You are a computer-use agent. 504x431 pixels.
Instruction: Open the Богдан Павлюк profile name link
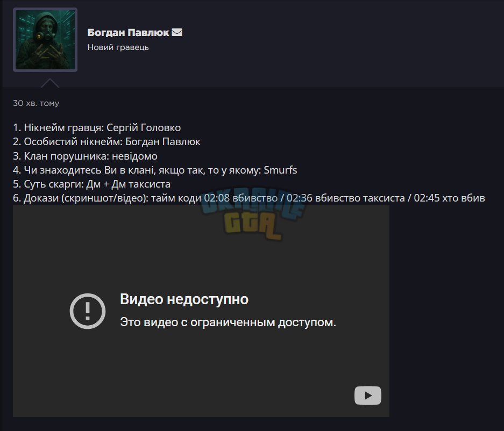pyautogui.click(x=128, y=32)
